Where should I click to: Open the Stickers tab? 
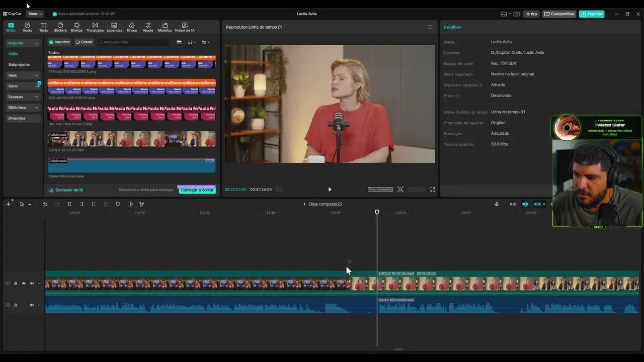pos(60,27)
